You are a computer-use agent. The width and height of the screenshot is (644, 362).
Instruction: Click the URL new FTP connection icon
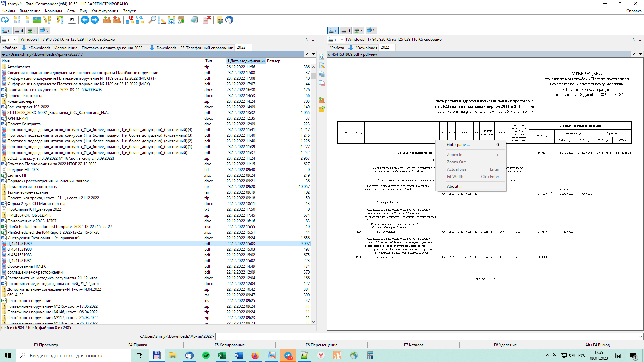coord(139,20)
